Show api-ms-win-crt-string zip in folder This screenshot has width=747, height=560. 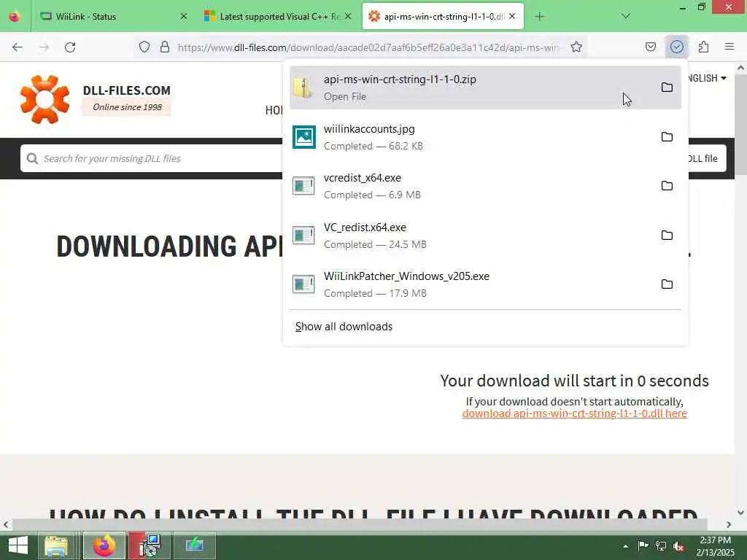click(x=667, y=87)
